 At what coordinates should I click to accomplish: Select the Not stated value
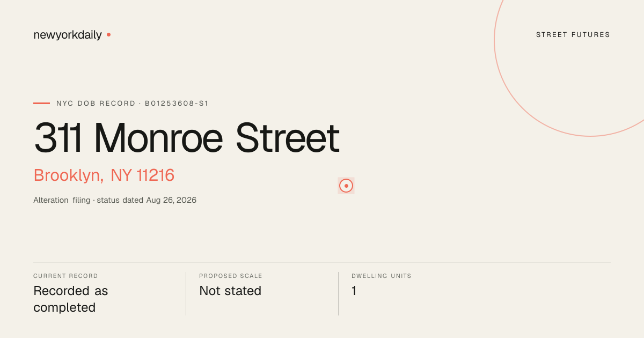coord(230,291)
